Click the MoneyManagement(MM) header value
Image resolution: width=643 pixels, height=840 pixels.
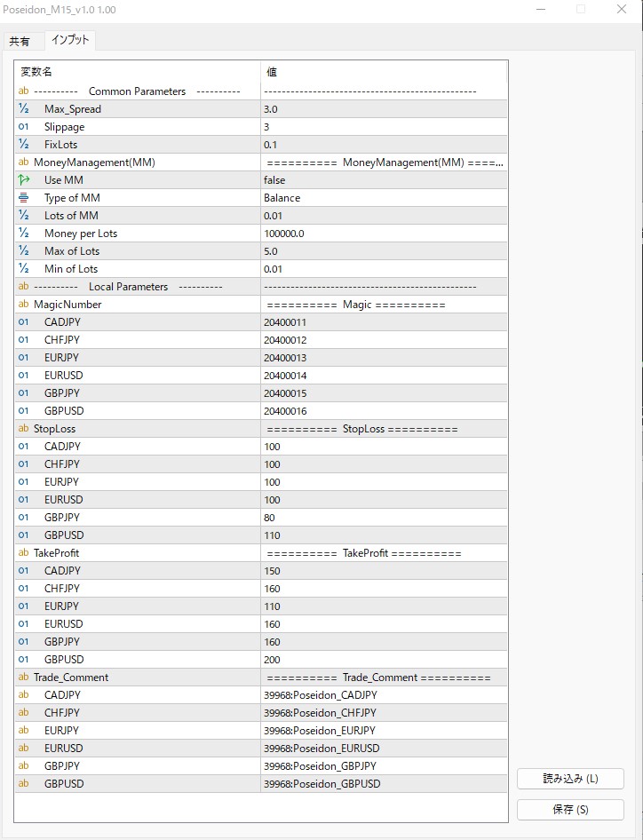(x=384, y=162)
